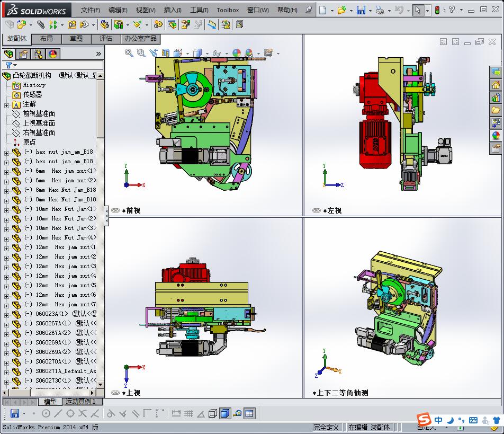Open the 文件(F) menu
504x434 pixels.
[91, 10]
